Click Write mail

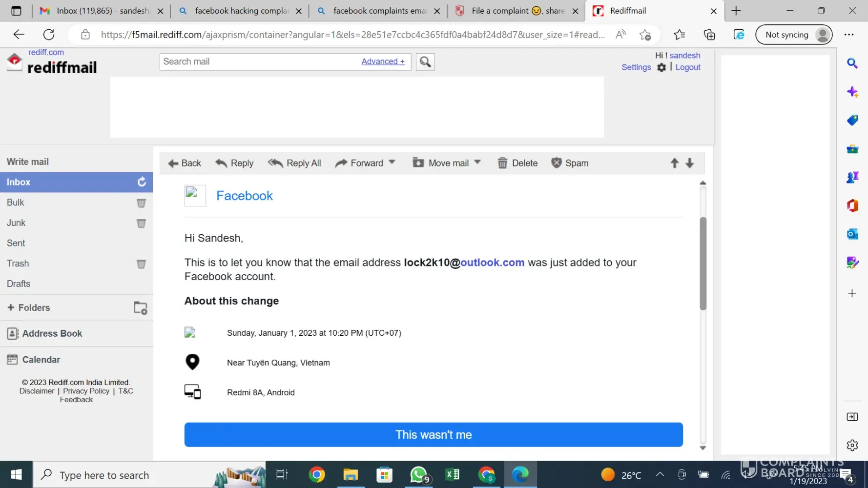point(28,162)
